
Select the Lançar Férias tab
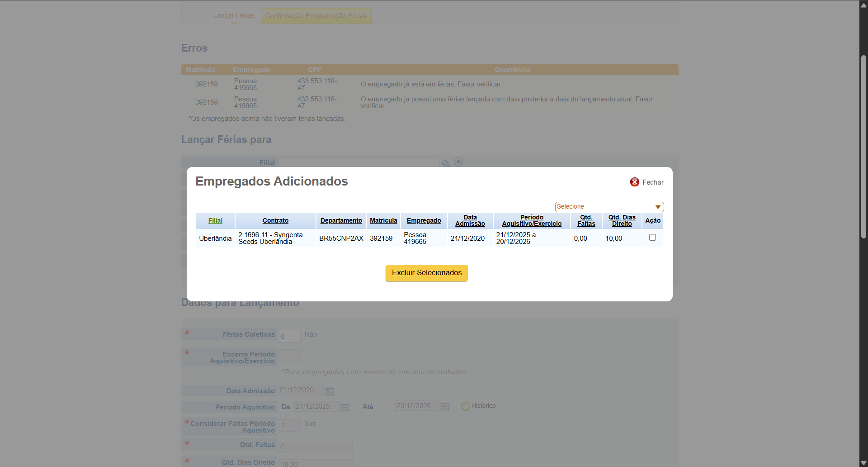point(234,15)
